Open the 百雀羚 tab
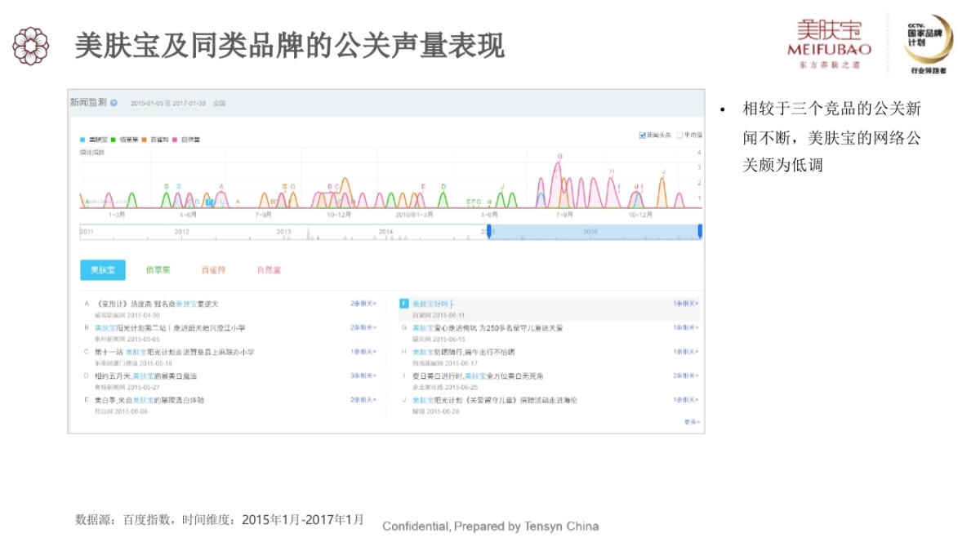Viewport: 980px width, 551px height. pyautogui.click(x=213, y=269)
